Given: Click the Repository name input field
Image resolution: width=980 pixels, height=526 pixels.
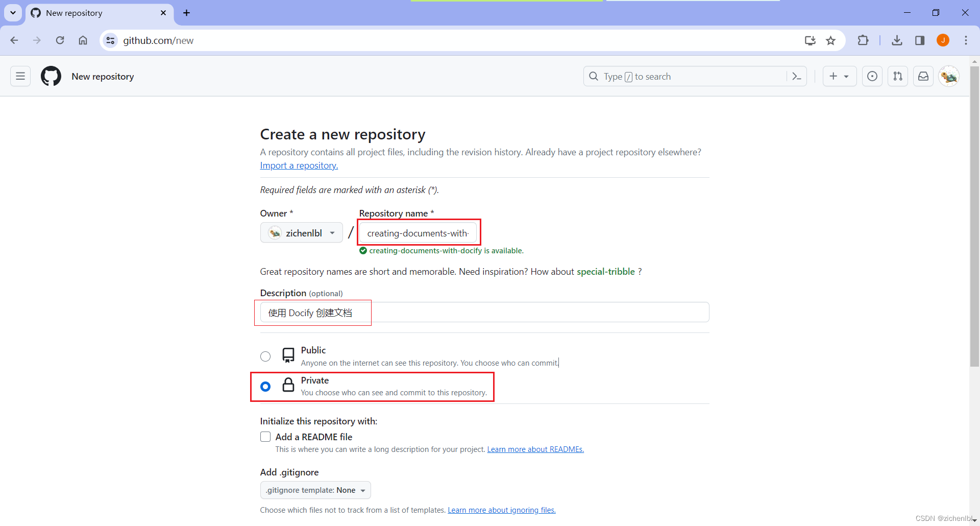Looking at the screenshot, I should 418,233.
